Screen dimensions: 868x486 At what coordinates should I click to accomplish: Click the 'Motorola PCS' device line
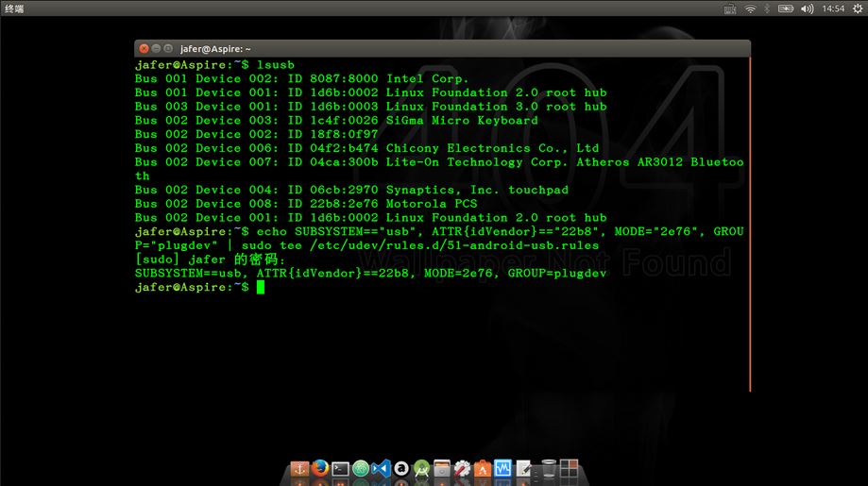[x=306, y=204]
